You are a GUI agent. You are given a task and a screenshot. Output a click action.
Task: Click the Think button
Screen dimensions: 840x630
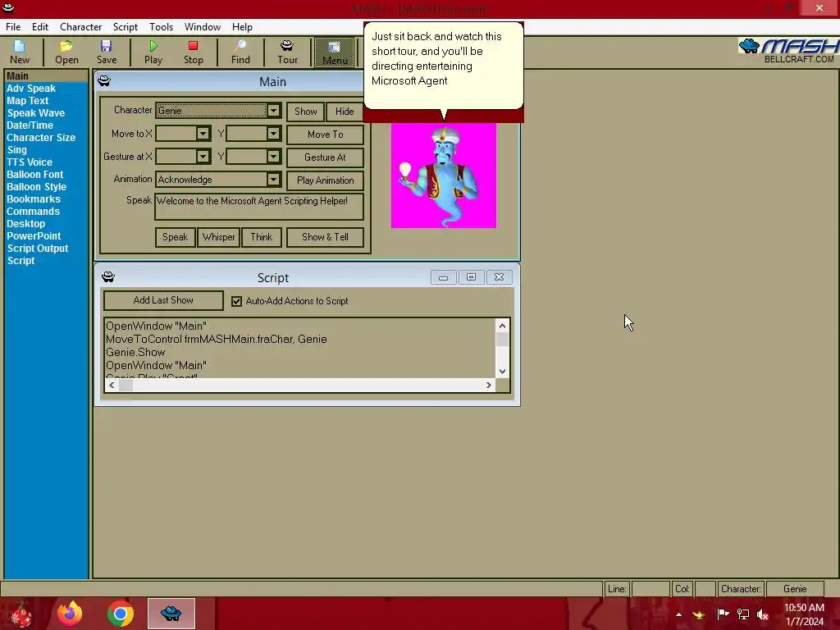[x=262, y=237]
